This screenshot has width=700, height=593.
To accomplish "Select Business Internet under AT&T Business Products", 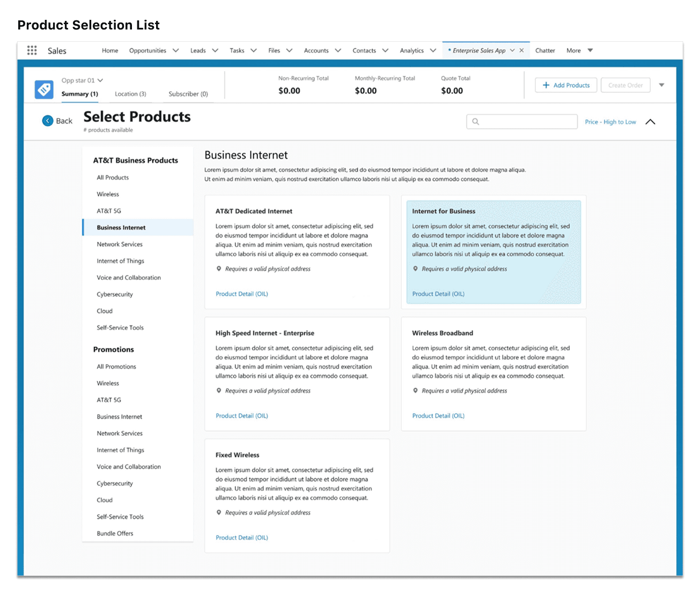I will click(x=138, y=227).
